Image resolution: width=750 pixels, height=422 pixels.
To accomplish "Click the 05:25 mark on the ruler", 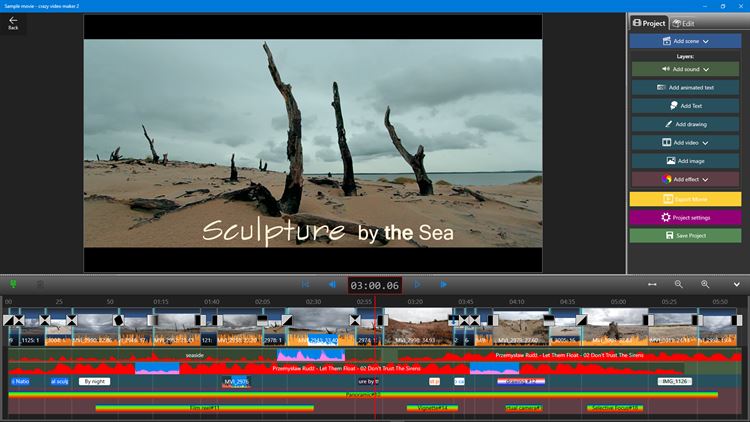I will click(669, 301).
